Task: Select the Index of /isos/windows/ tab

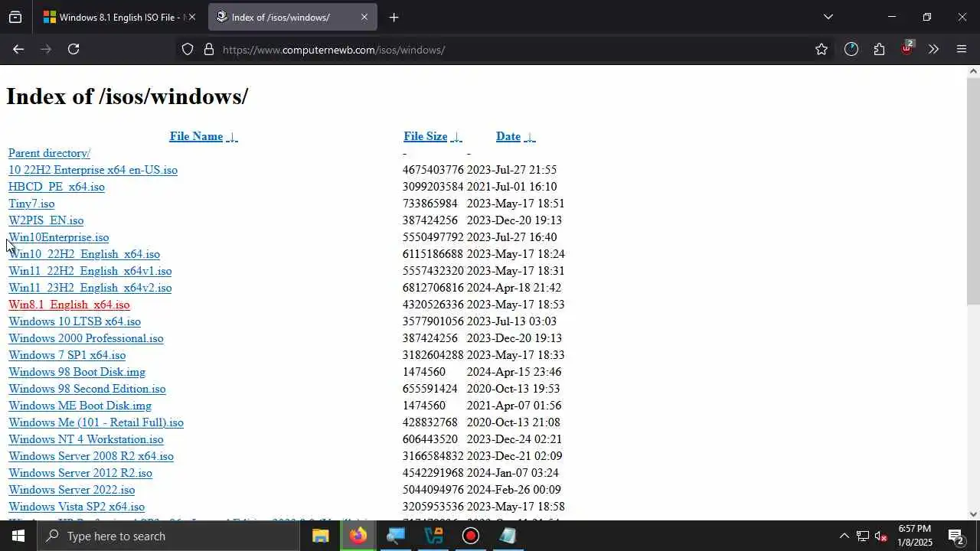Action: [x=292, y=17]
